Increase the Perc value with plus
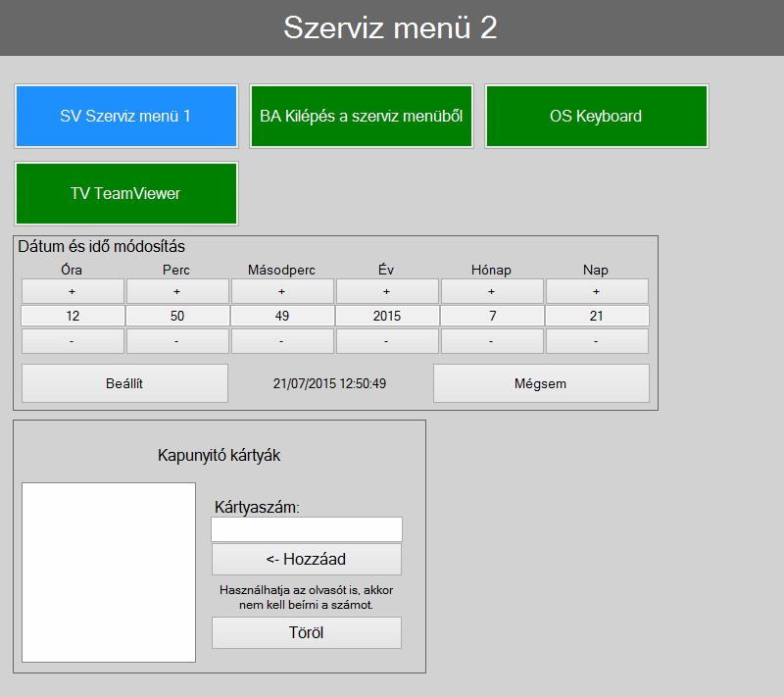The image size is (784, 697). (x=177, y=291)
